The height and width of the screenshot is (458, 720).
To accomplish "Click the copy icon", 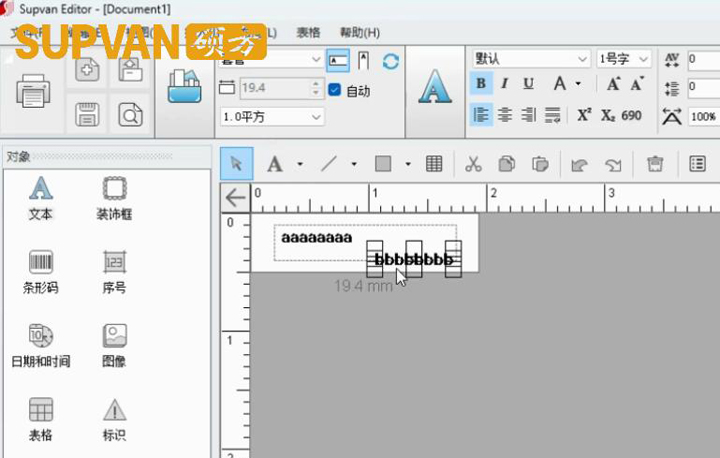I will point(506,164).
